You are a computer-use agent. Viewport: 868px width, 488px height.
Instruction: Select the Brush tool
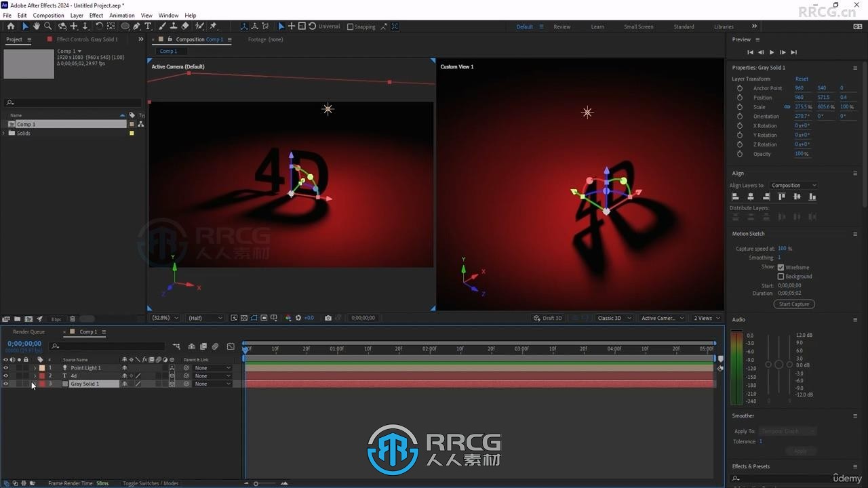coord(162,26)
